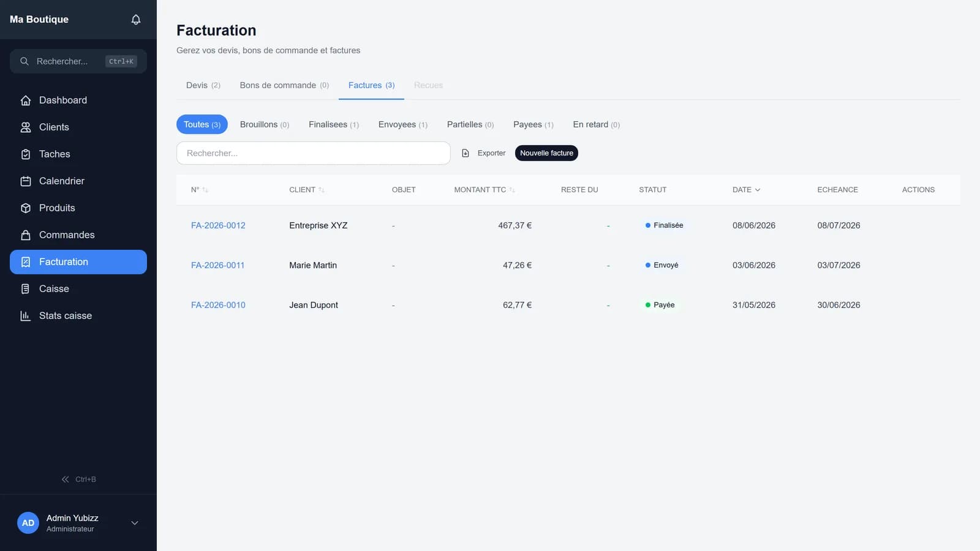Screen dimensions: 980x551
Task: Sort by N° column arrows
Action: click(x=205, y=190)
